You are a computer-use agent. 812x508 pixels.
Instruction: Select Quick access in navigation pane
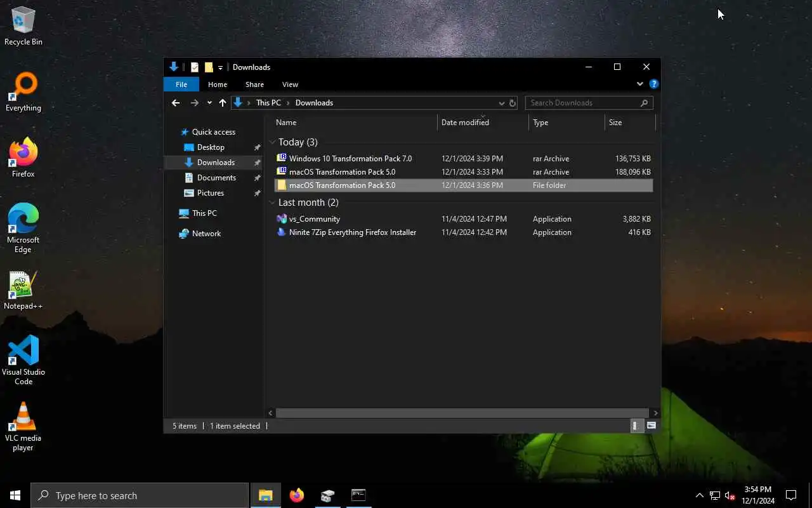(x=214, y=132)
